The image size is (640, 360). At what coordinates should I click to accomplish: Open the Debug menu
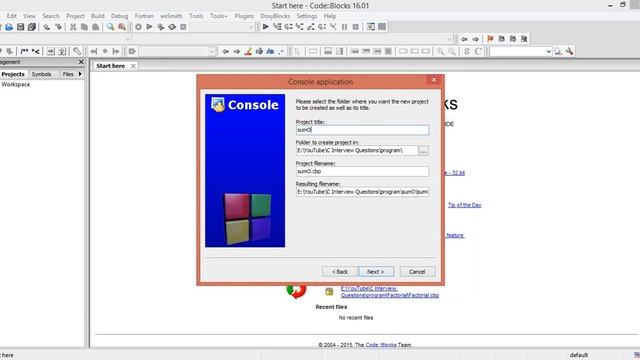(x=120, y=16)
